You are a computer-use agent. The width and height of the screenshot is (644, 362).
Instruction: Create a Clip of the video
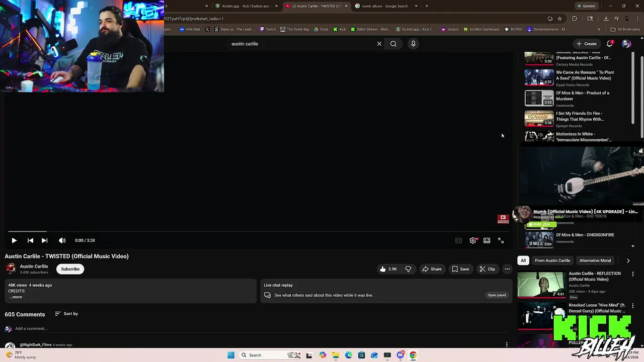pos(487,269)
